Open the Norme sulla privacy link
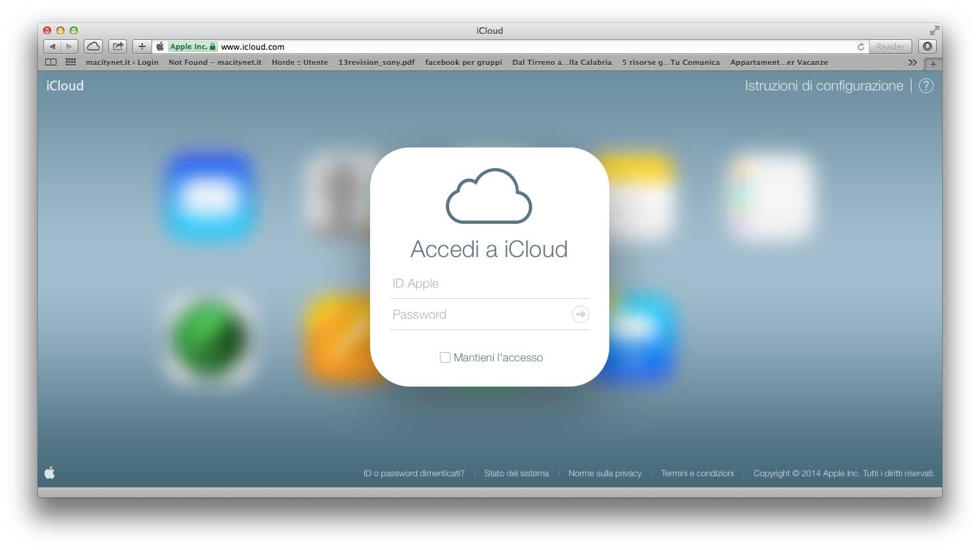Screen dimensions: 980x550 605,474
